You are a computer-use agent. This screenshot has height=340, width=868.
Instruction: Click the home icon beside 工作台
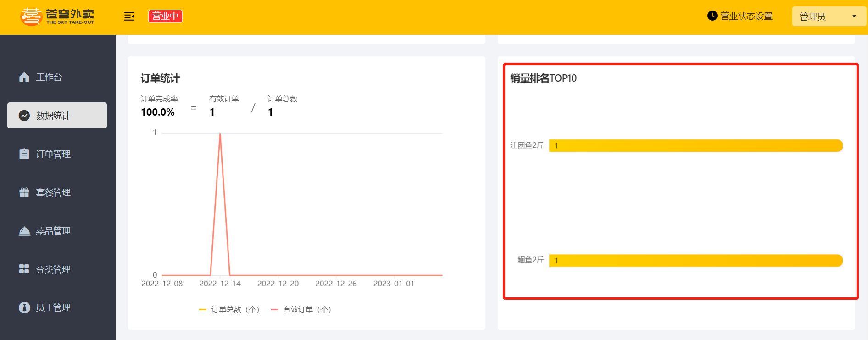click(x=24, y=77)
